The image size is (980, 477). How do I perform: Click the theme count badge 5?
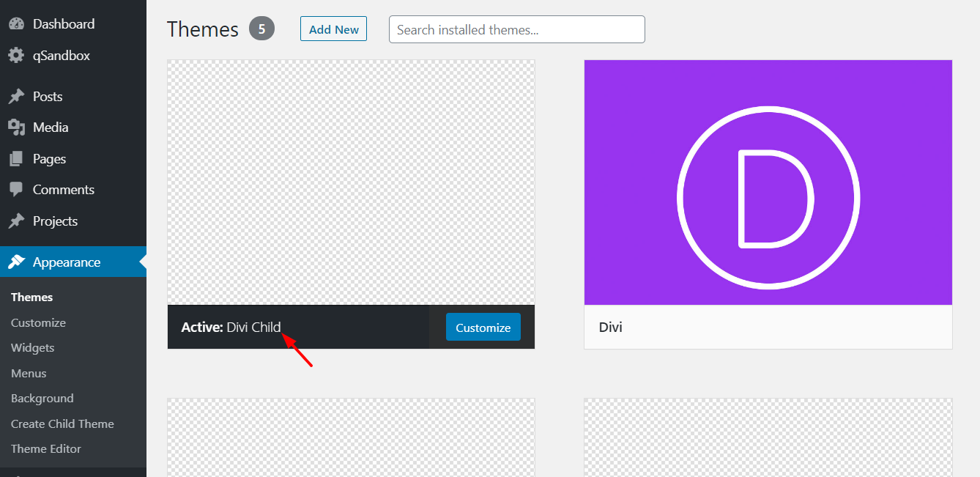(261, 29)
